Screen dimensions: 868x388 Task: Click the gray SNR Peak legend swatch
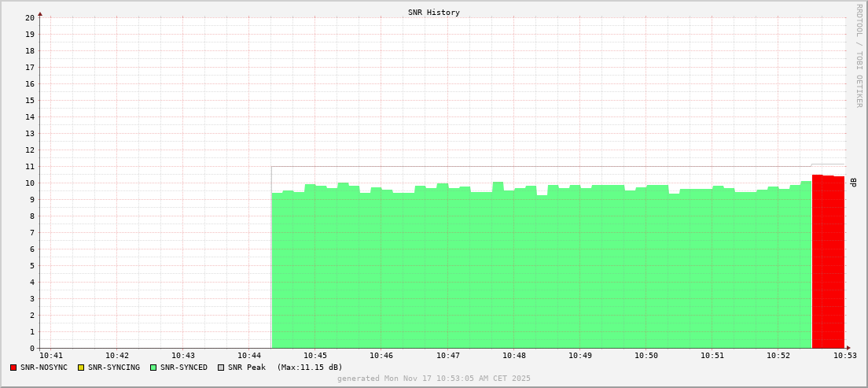[221, 368]
